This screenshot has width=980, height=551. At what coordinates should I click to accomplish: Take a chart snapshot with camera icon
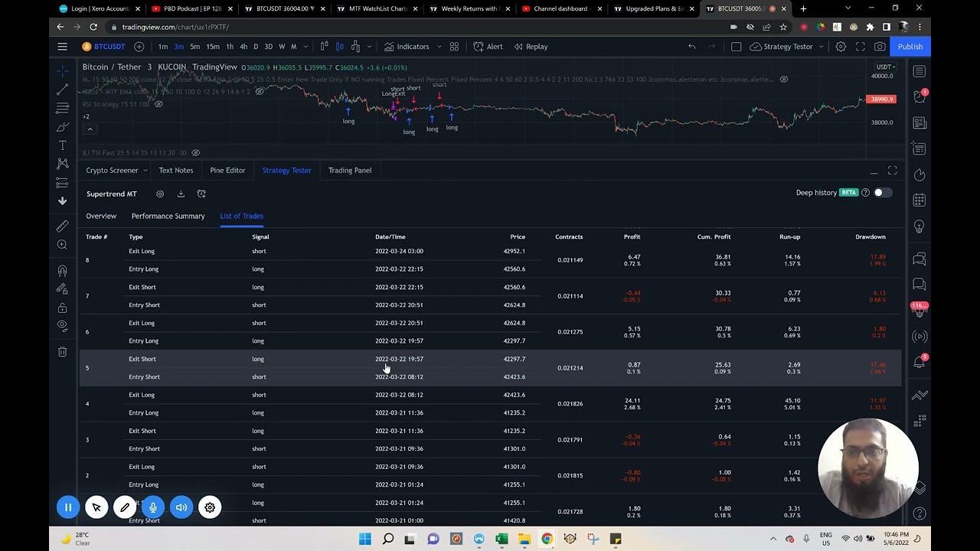pos(880,47)
